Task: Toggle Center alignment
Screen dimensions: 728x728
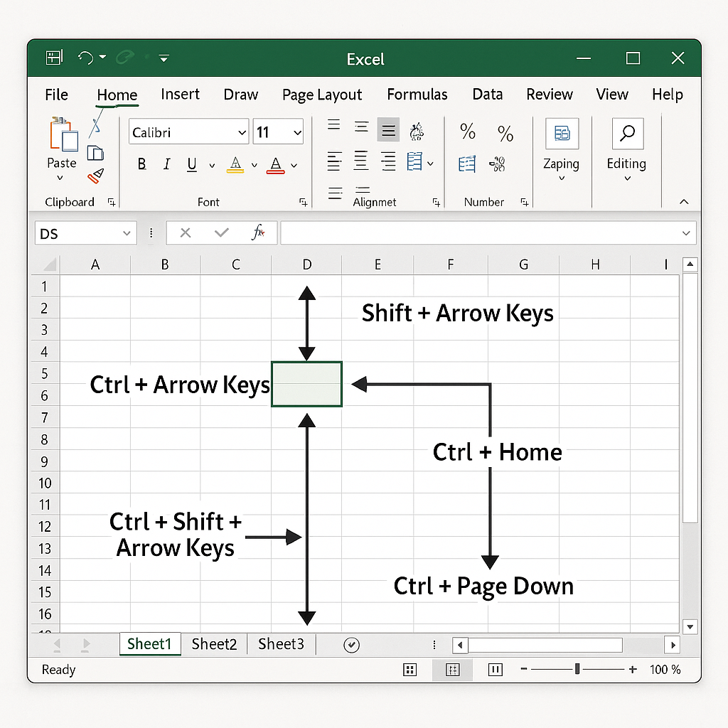Action: 360,161
